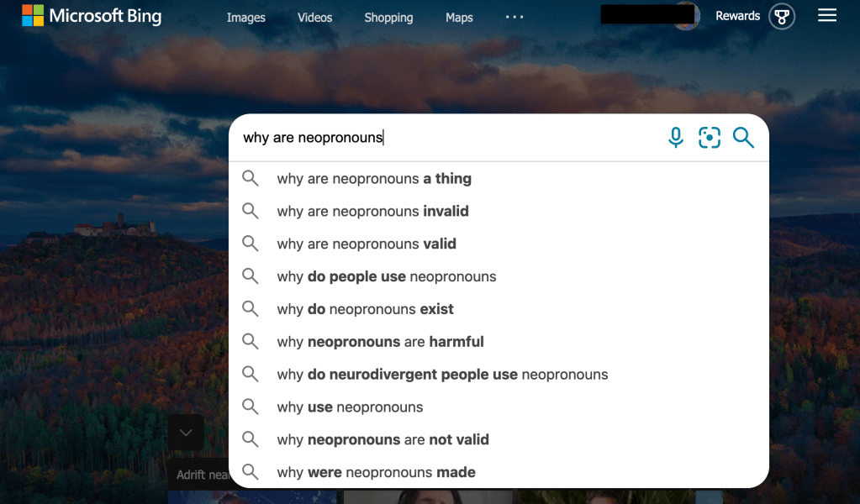Open the Images tab
This screenshot has width=860, height=504.
(245, 18)
